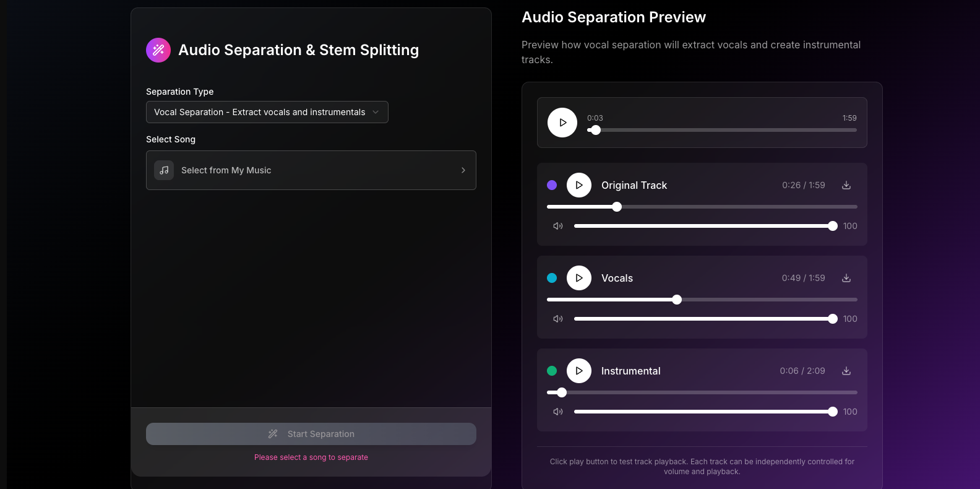
Task: Click the chevron arrow in song selector
Action: pos(463,170)
